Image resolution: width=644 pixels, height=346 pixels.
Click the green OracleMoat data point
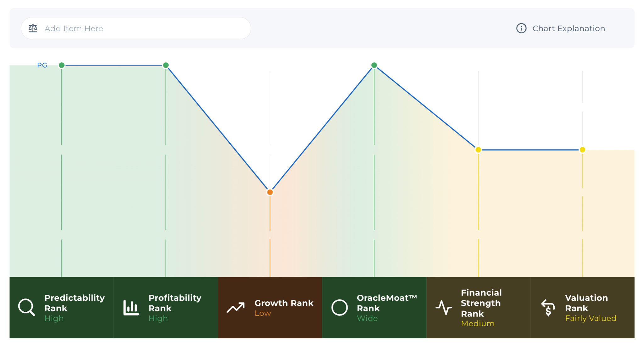[x=374, y=65]
